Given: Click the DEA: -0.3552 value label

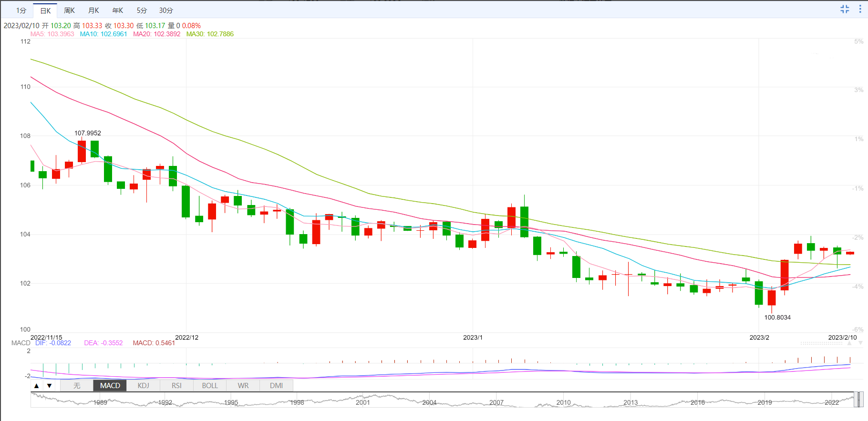Looking at the screenshot, I should (x=103, y=343).
